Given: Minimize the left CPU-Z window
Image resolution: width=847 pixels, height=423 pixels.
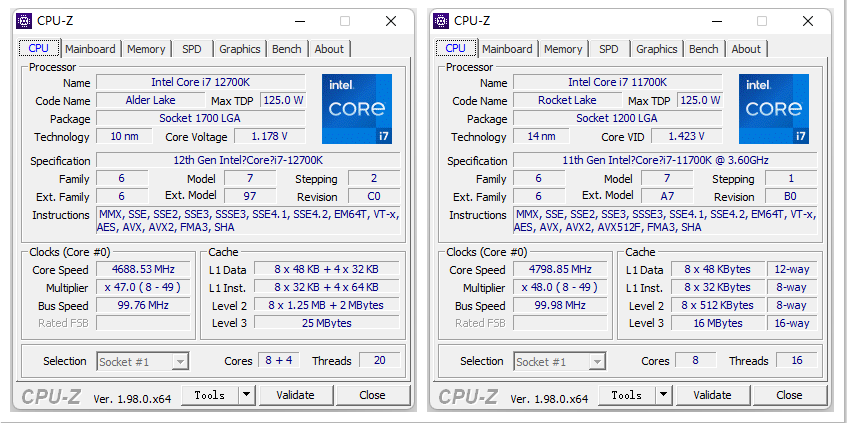Looking at the screenshot, I should (300, 21).
